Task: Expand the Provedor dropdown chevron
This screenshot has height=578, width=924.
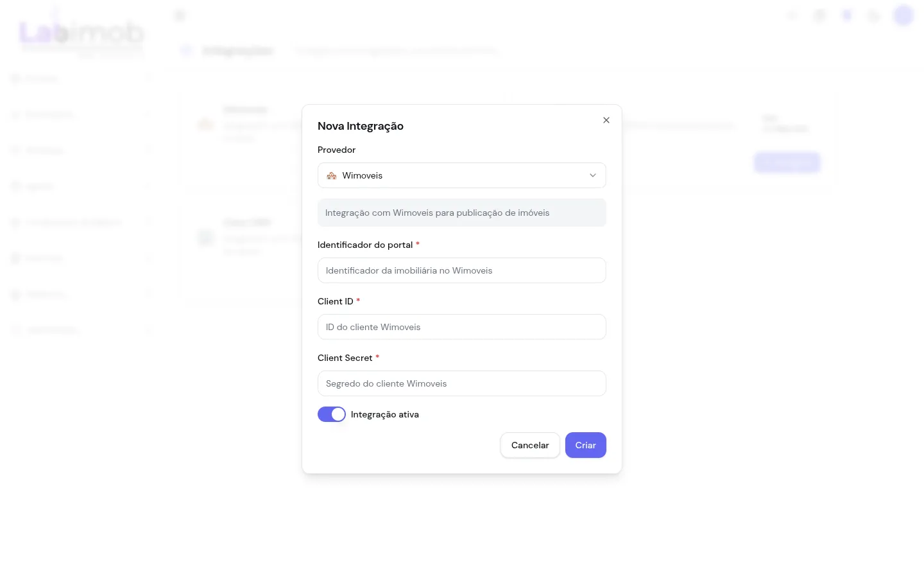Action: (x=593, y=175)
